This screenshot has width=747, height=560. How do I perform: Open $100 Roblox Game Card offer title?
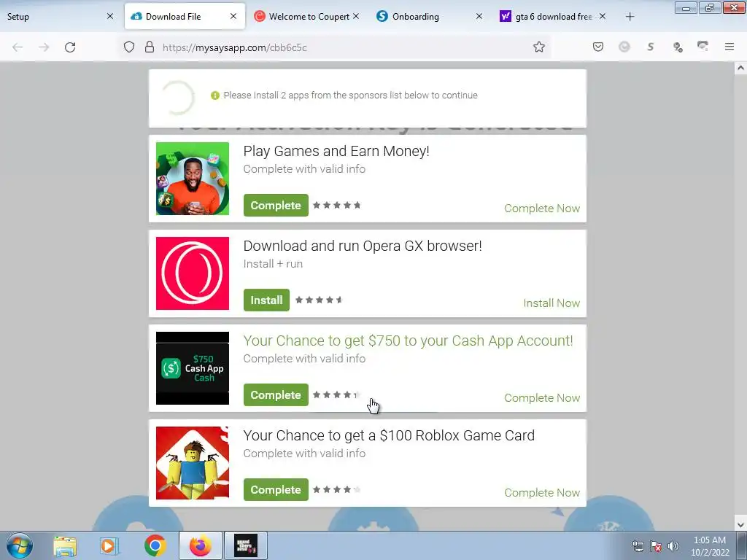[x=390, y=436]
